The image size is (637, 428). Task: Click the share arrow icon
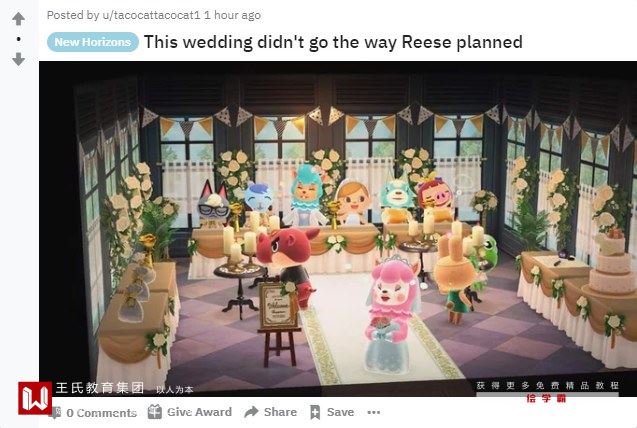[251, 412]
